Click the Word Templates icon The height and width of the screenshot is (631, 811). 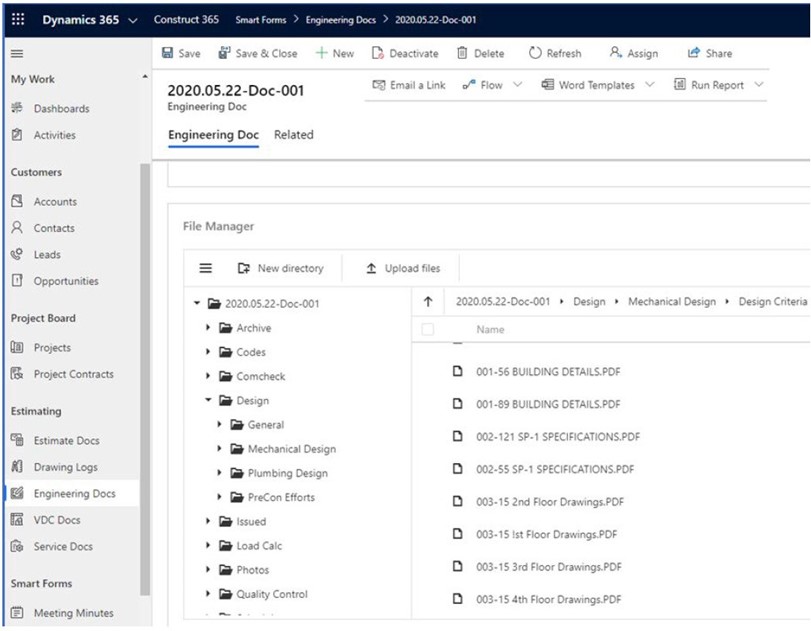click(548, 84)
